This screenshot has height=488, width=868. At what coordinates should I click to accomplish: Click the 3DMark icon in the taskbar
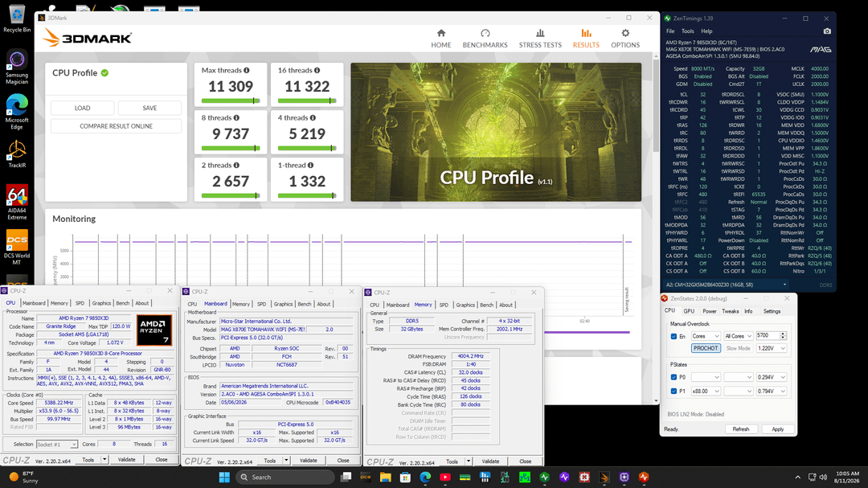tap(604, 477)
